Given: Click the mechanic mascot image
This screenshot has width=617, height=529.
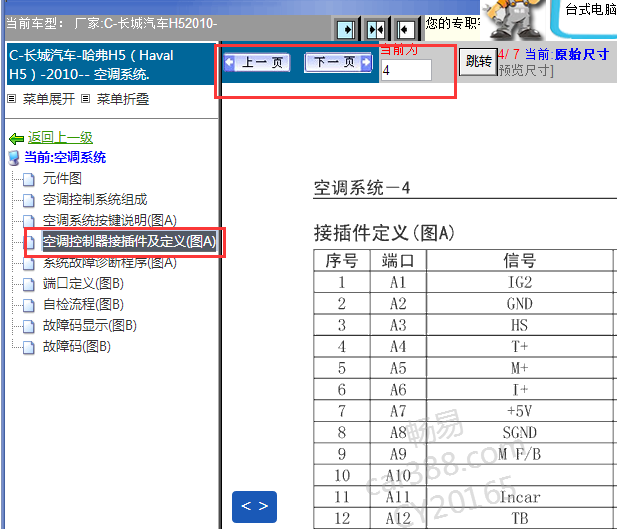Looking at the screenshot, I should [x=513, y=20].
